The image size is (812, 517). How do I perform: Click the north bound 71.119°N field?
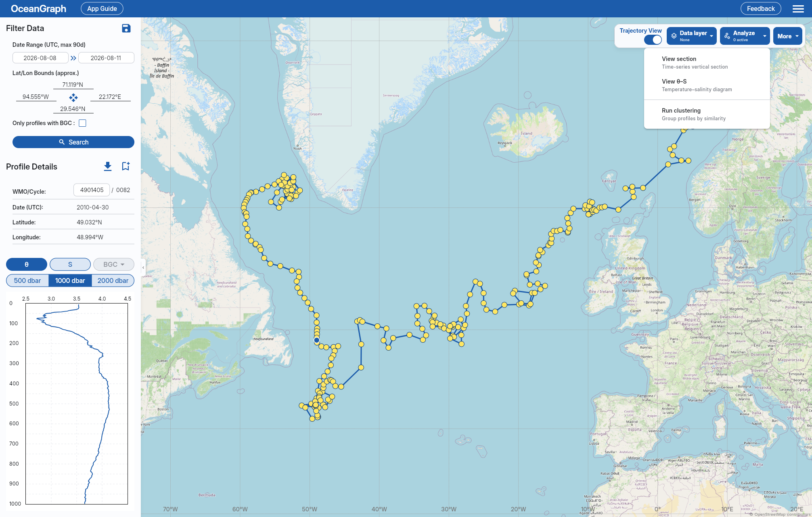tap(73, 85)
